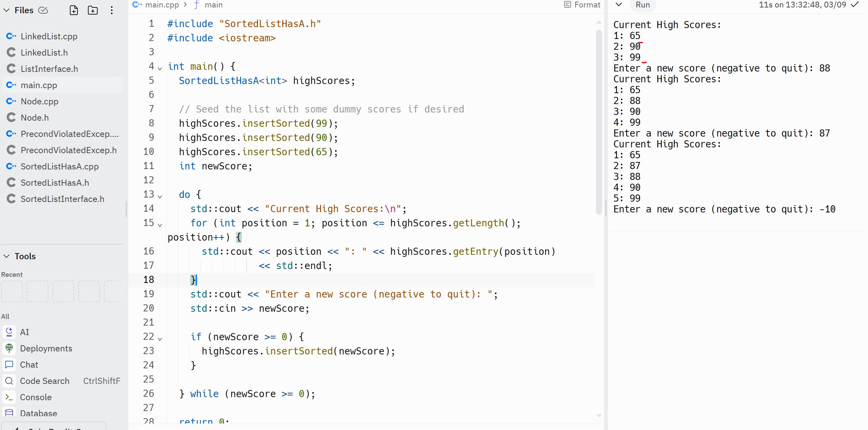Open Deployments
868x430 pixels.
point(46,348)
